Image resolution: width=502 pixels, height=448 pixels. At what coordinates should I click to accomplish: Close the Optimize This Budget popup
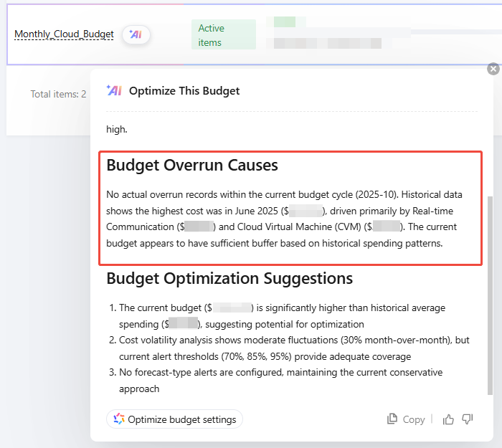tap(493, 69)
